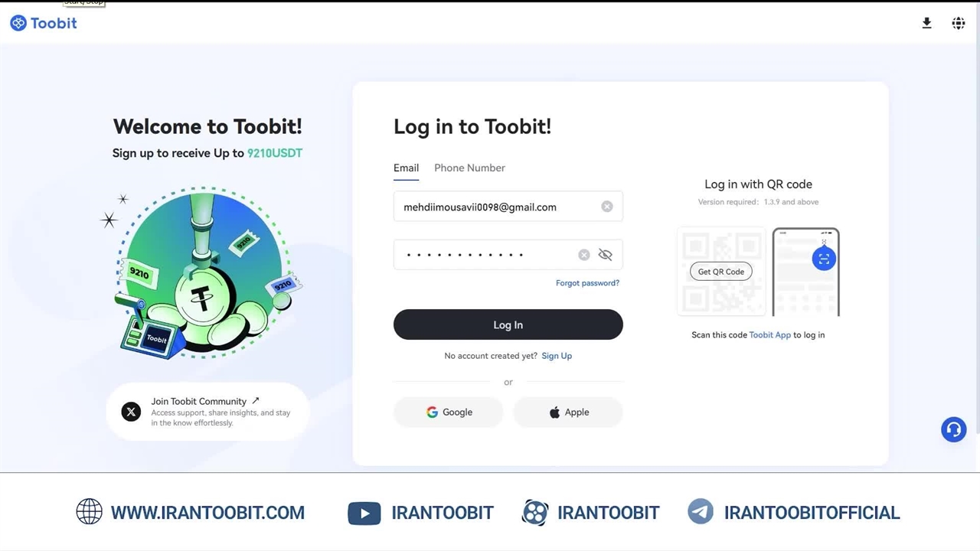Select the Email login tab
The image size is (980, 551).
pos(406,168)
